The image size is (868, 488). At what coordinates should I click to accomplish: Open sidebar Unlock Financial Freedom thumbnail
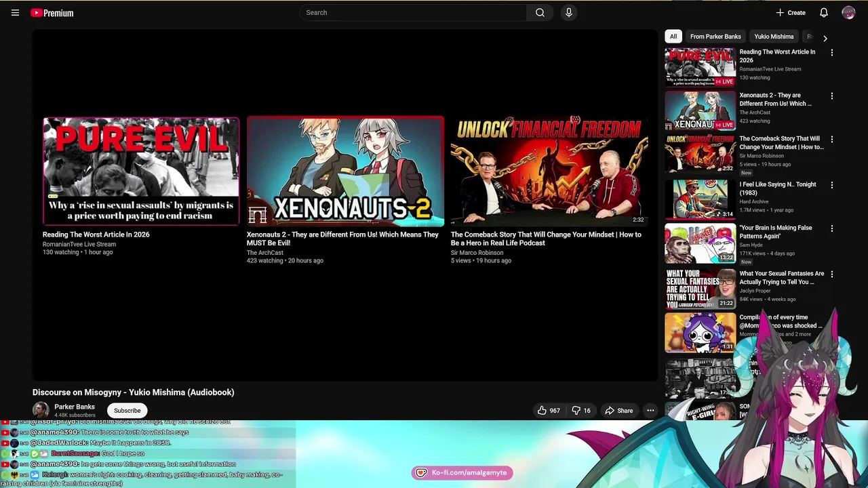(700, 153)
